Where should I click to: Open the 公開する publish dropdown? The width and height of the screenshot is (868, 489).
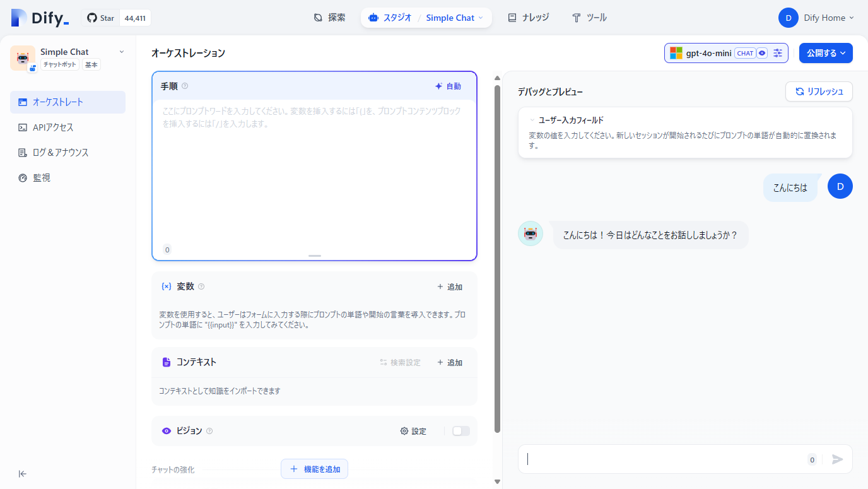[x=826, y=53]
